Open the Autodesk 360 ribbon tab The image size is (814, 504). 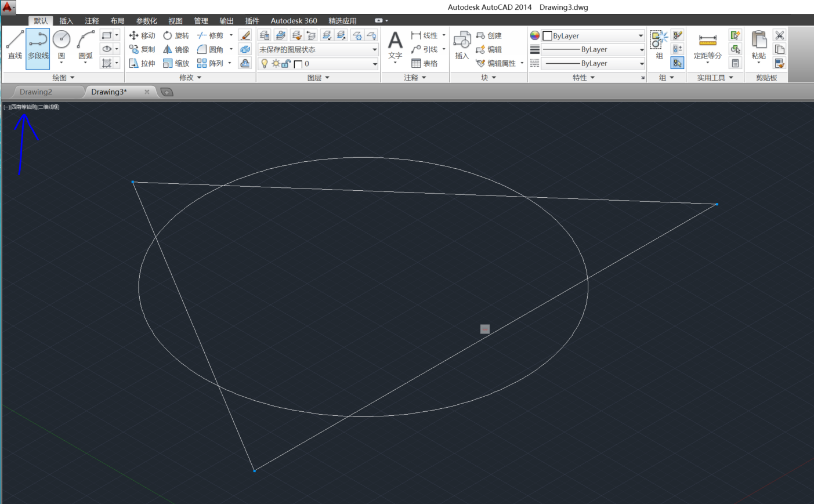pos(294,21)
